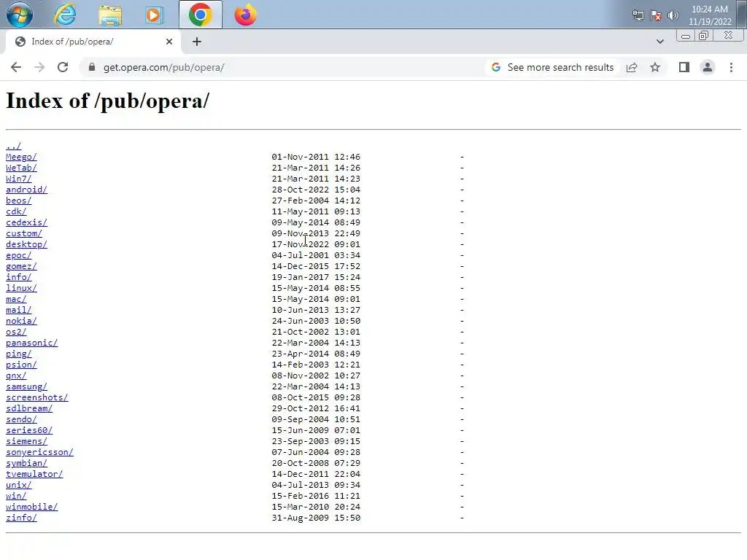Viewport: 747px width, 560px height.
Task: Open the Chrome profile avatar
Action: [708, 68]
